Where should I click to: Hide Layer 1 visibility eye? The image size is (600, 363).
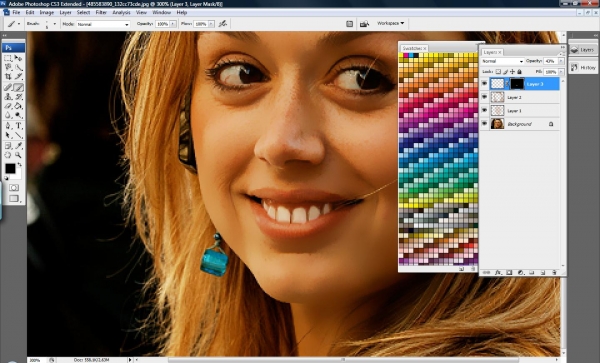(x=484, y=111)
